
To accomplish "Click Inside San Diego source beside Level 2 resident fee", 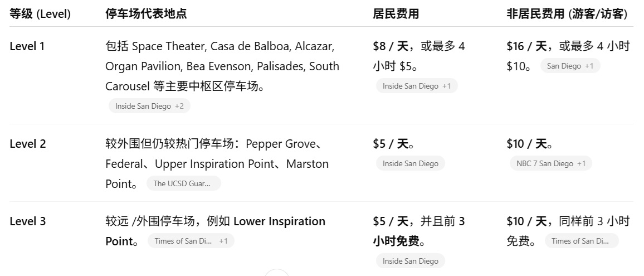I will [x=411, y=163].
